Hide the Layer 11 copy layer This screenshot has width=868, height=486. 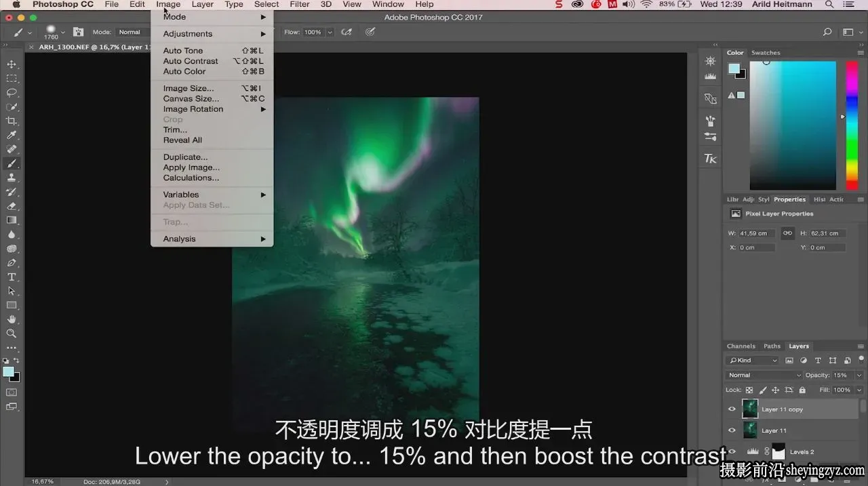(x=732, y=409)
